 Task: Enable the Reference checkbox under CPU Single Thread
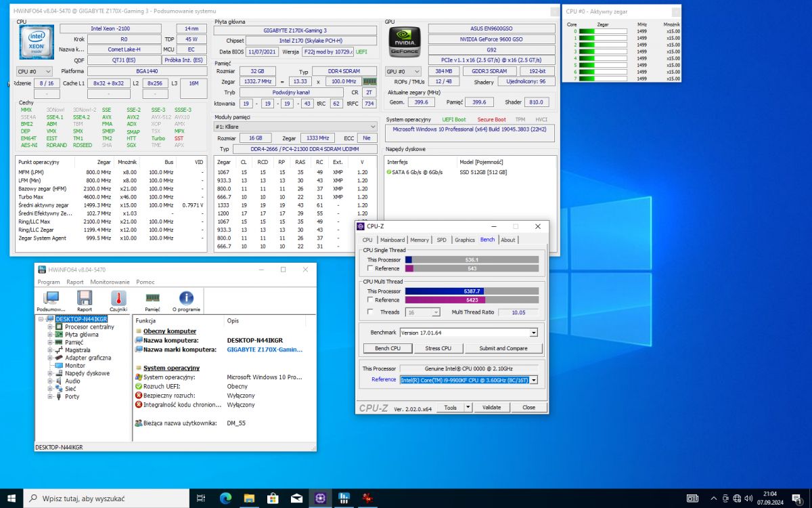click(x=370, y=269)
